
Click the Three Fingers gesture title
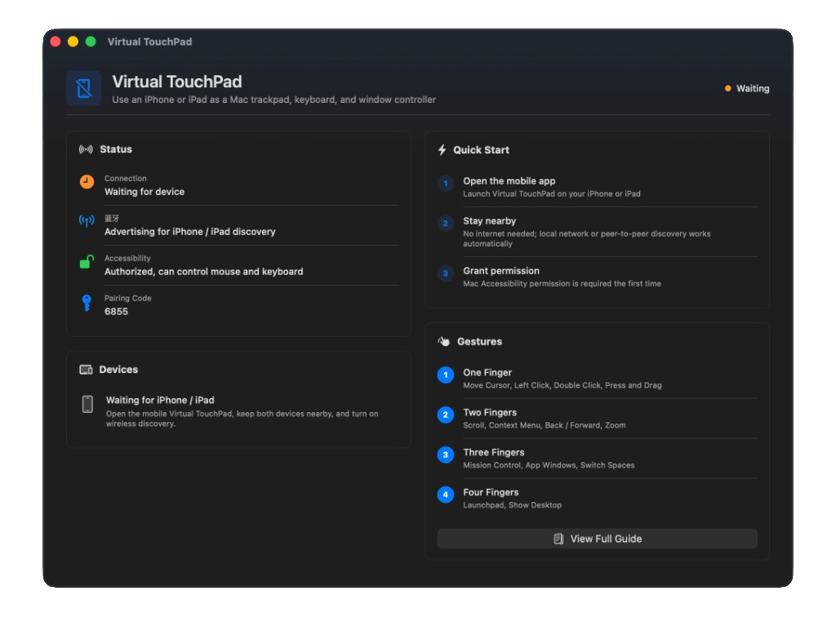(x=494, y=453)
